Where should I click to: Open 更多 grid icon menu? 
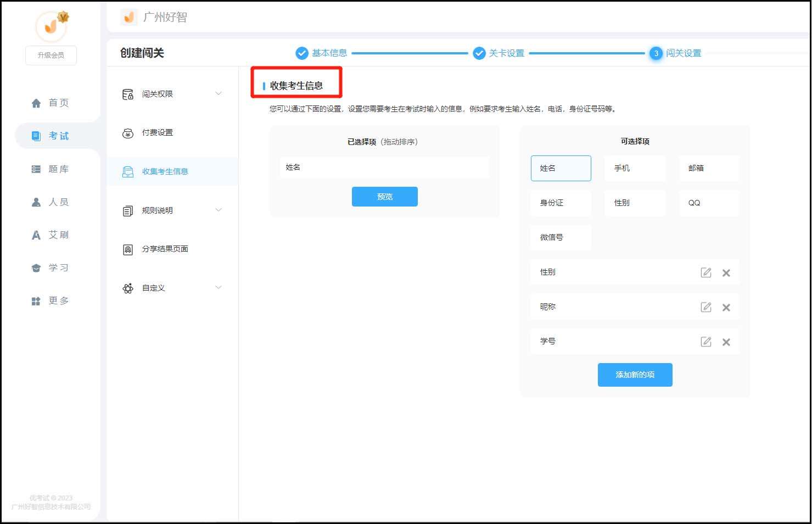coord(36,301)
